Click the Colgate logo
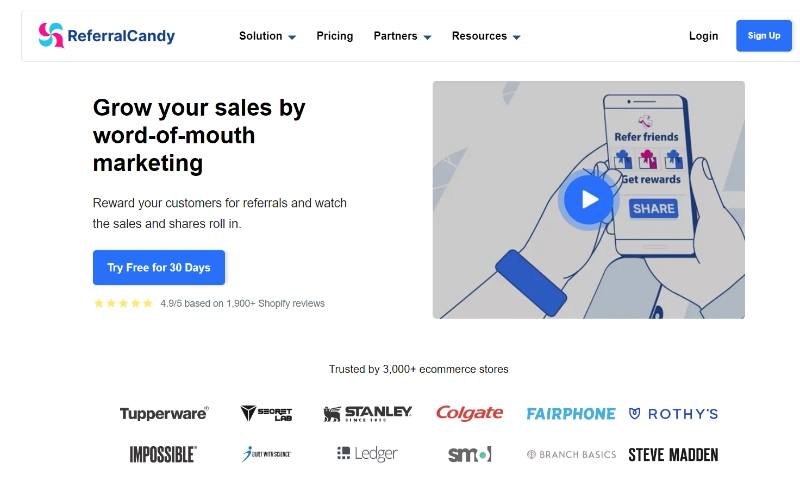Screen dimensions: 800x494 (469, 413)
